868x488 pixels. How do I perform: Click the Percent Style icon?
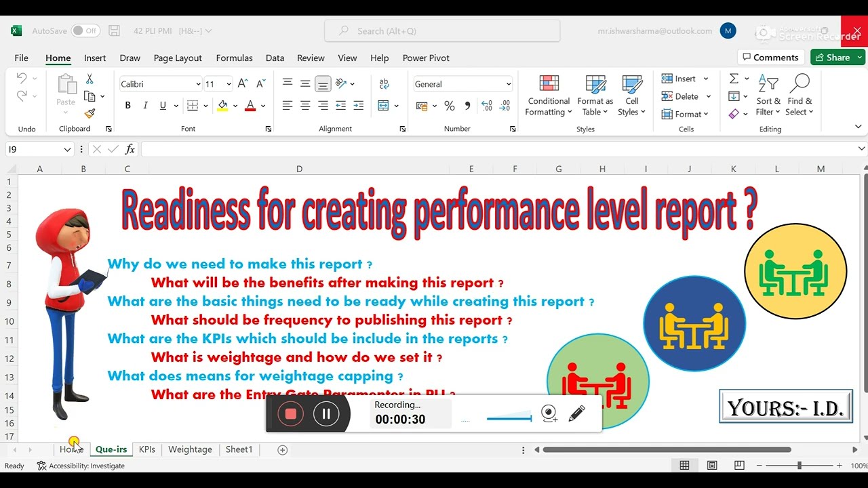[449, 106]
